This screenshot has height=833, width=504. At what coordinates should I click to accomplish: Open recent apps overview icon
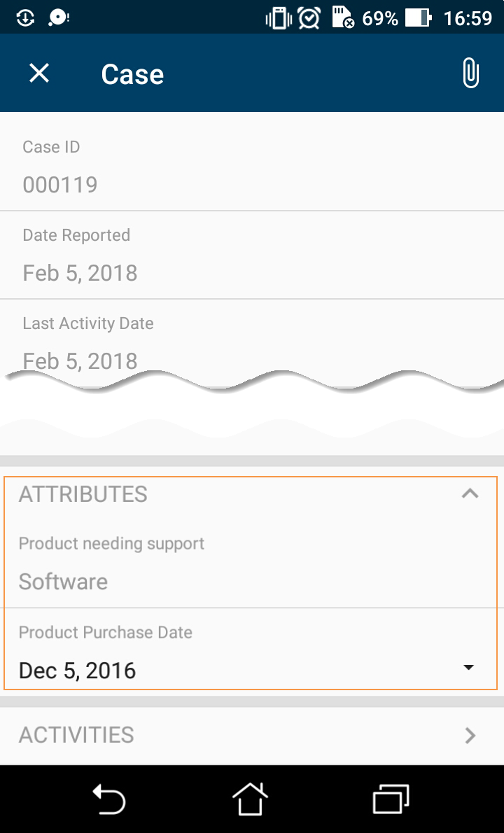(391, 799)
